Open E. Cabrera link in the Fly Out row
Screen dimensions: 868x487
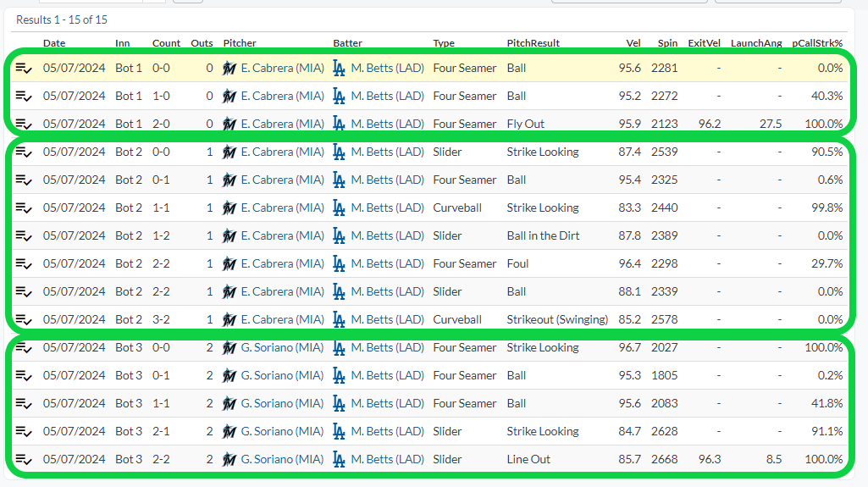282,124
